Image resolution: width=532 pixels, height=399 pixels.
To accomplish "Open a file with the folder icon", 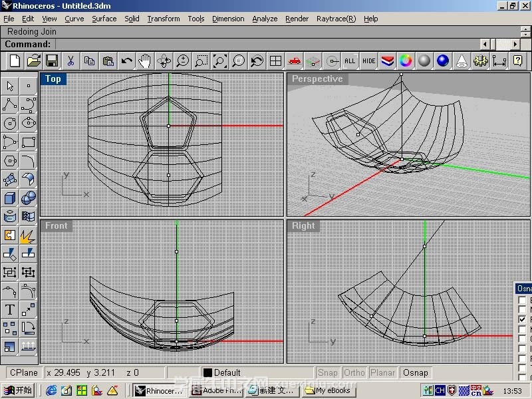I will tap(34, 61).
